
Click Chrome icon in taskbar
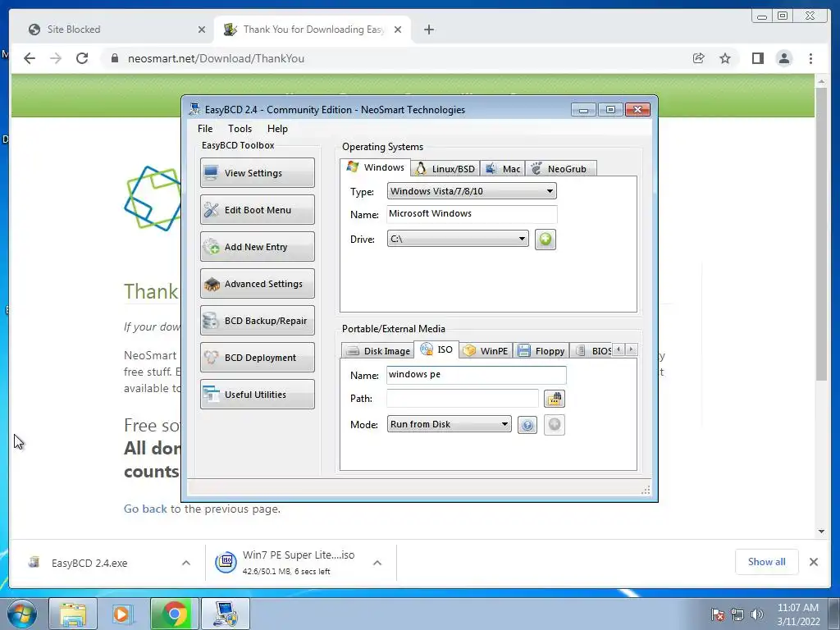click(x=174, y=614)
